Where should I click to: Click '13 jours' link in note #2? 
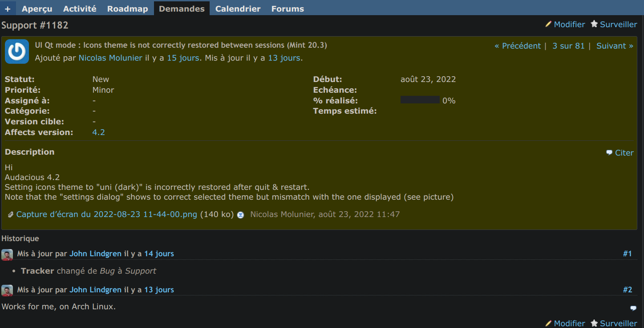pyautogui.click(x=159, y=290)
